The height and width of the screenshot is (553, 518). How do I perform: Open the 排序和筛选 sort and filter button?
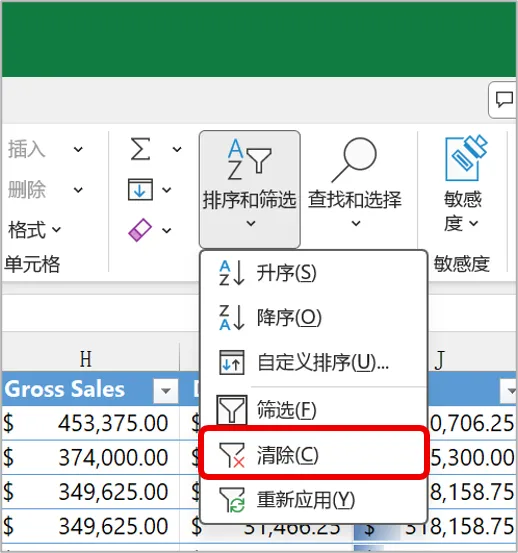pos(250,189)
